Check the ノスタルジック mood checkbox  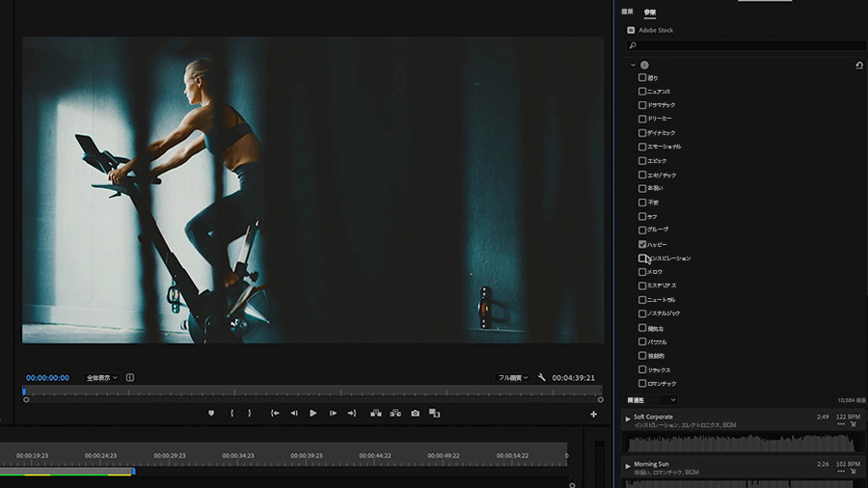tap(642, 313)
